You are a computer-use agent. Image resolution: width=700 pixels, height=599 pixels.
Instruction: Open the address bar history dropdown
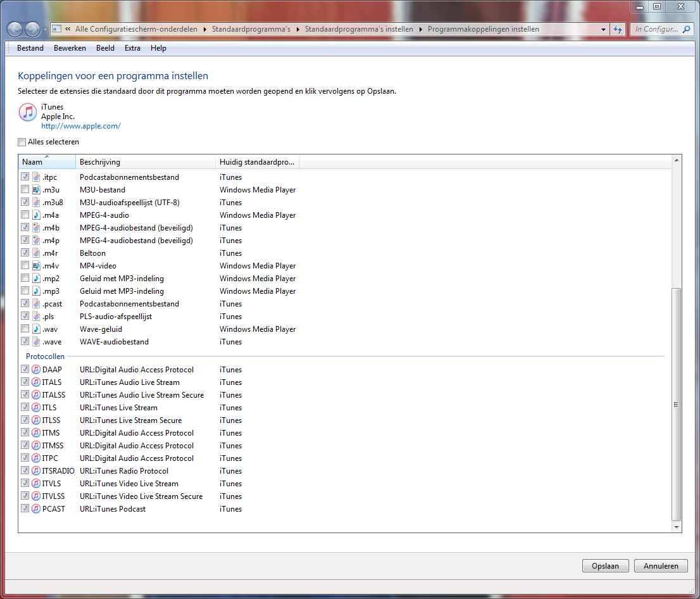click(603, 30)
